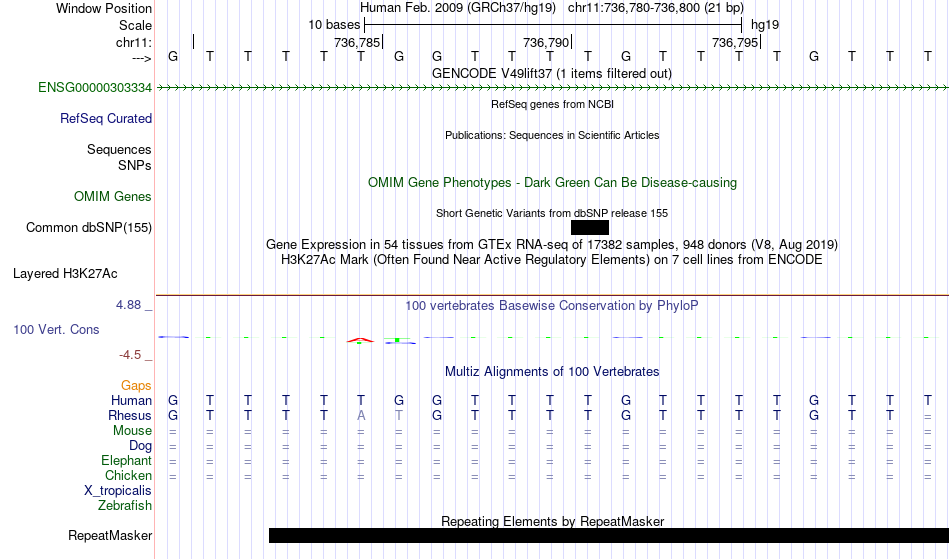Select the RepeatMasker track label
Image resolution: width=950 pixels, height=559 pixels.
(x=110, y=535)
